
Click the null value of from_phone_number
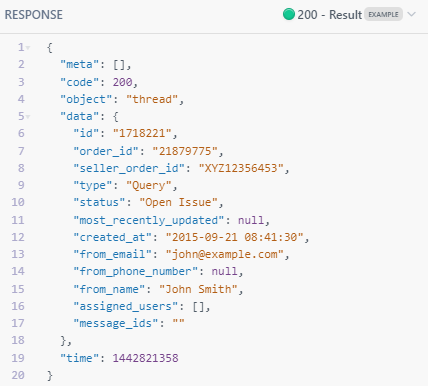coord(224,271)
